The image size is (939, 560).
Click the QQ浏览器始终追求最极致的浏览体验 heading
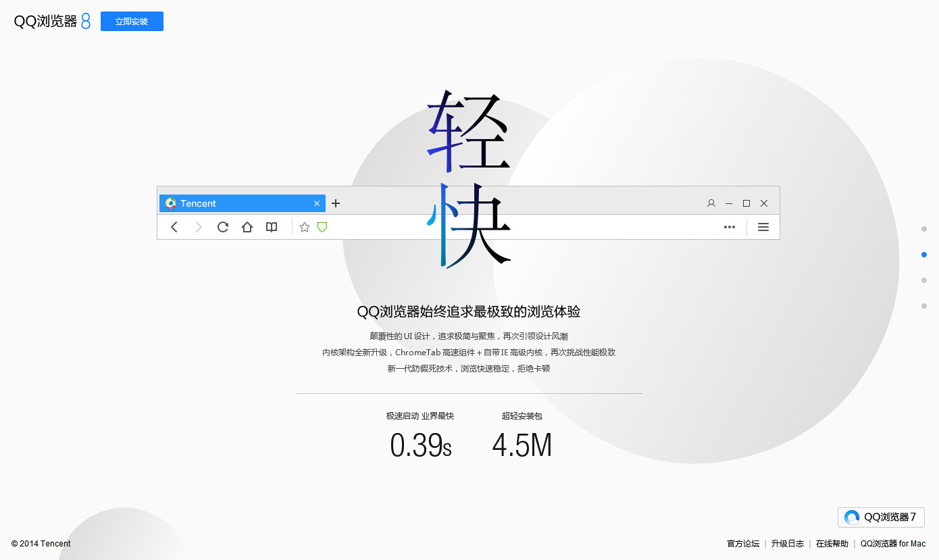pyautogui.click(x=469, y=311)
